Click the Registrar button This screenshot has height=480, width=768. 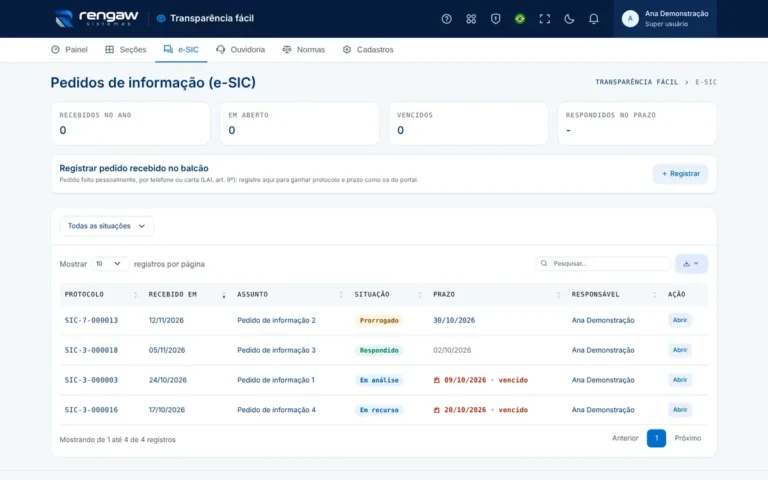pos(680,174)
